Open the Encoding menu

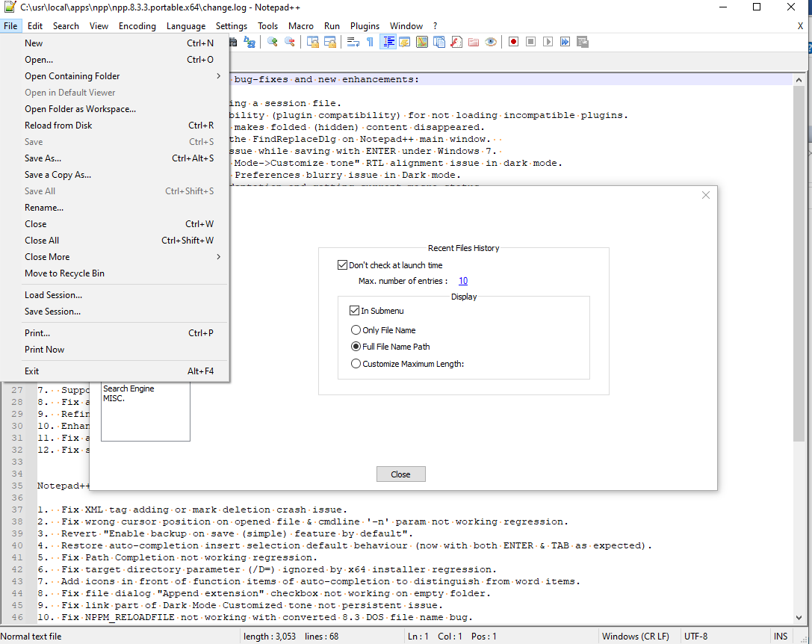[137, 26]
